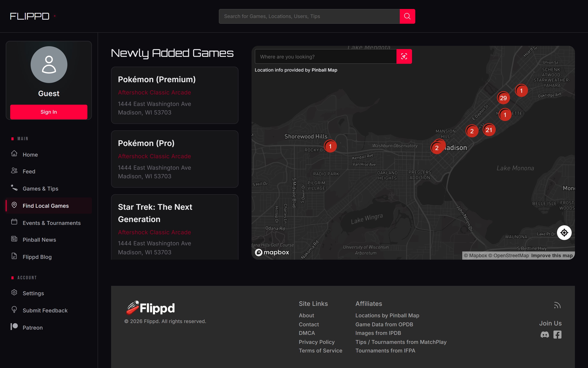This screenshot has width=588, height=368.
Task: Select Find Local Games in sidebar
Action: (49, 206)
